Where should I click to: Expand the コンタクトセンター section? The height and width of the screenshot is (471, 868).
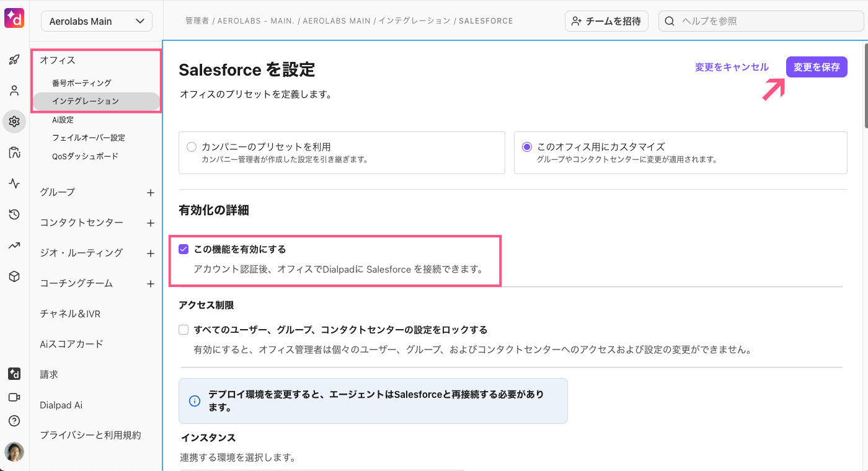tap(81, 222)
